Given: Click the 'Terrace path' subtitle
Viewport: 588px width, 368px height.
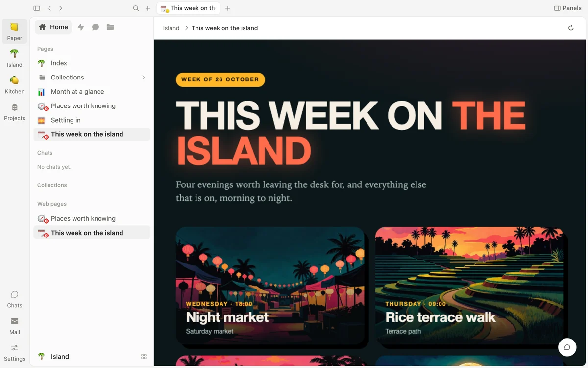Looking at the screenshot, I should [x=403, y=332].
